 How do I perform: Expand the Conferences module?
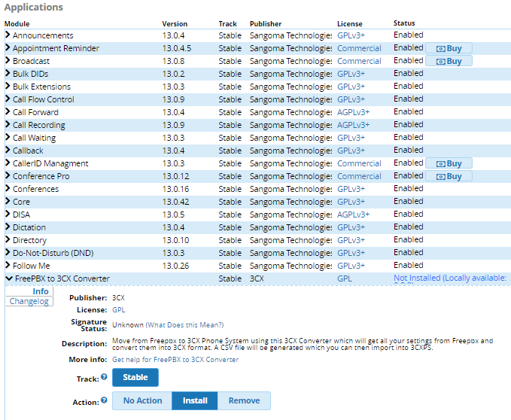pyautogui.click(x=8, y=188)
